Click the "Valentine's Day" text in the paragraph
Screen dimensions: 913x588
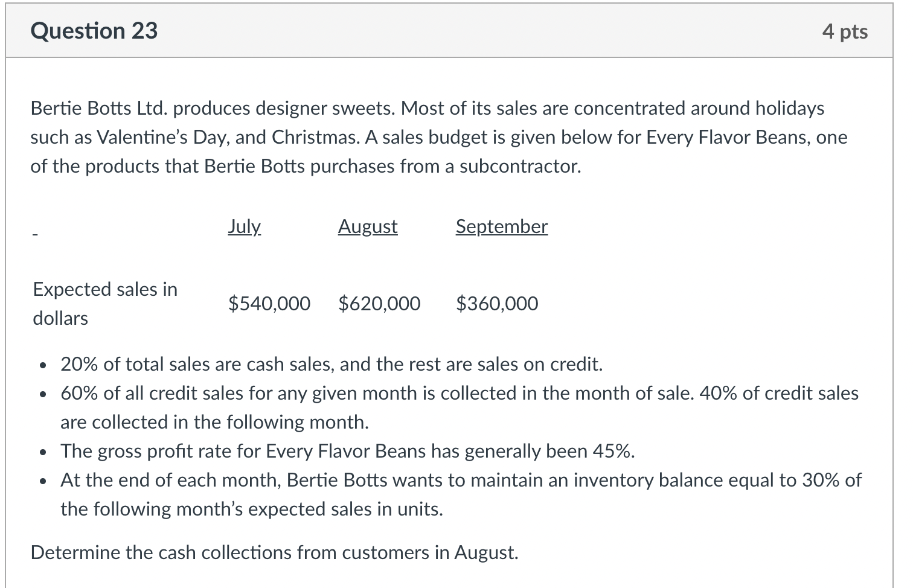point(162,137)
